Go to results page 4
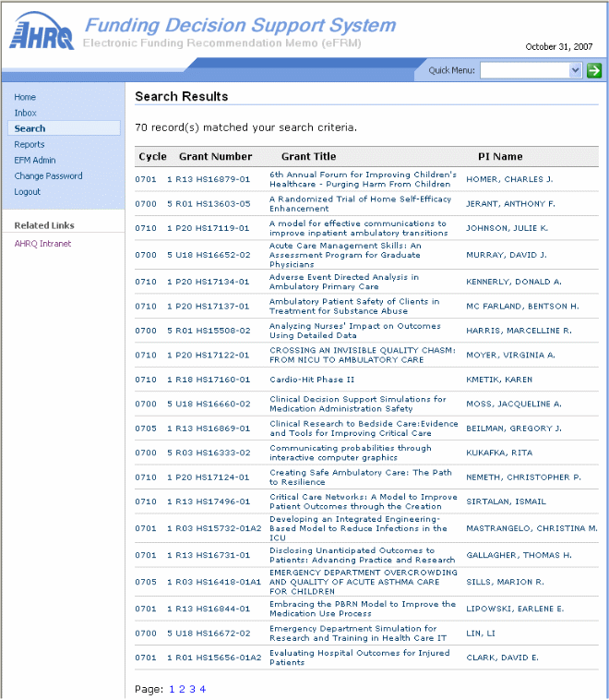 tap(203, 689)
